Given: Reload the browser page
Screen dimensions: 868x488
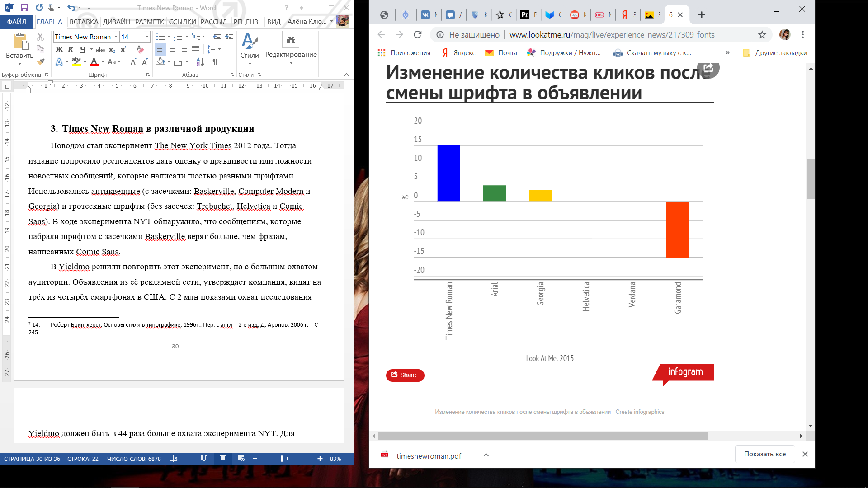Looking at the screenshot, I should 418,35.
